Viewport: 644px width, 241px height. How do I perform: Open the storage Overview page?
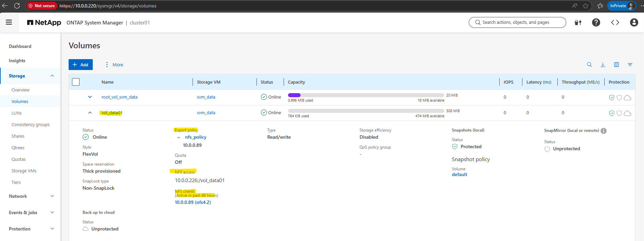[x=20, y=90]
